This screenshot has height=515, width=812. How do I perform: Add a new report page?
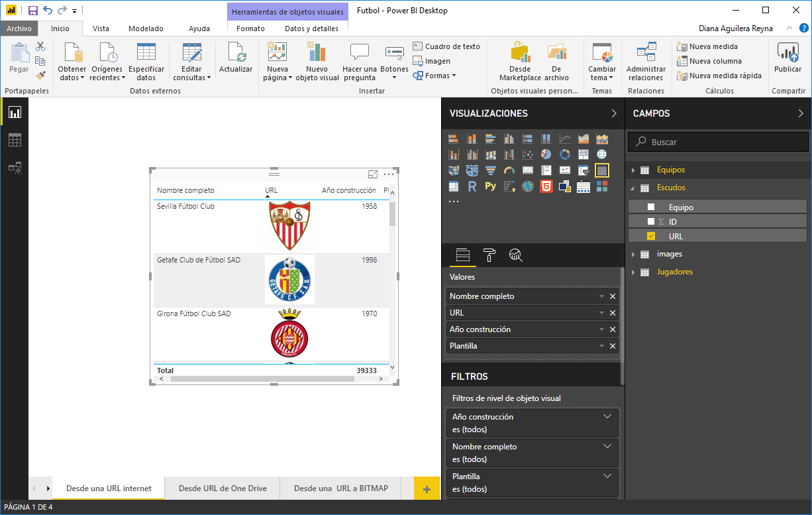click(427, 489)
